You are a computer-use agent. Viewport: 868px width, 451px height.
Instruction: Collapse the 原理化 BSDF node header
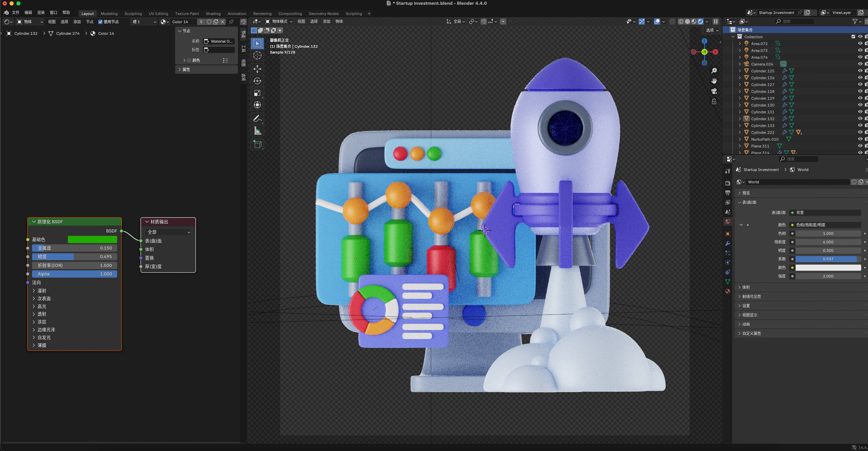tap(34, 222)
